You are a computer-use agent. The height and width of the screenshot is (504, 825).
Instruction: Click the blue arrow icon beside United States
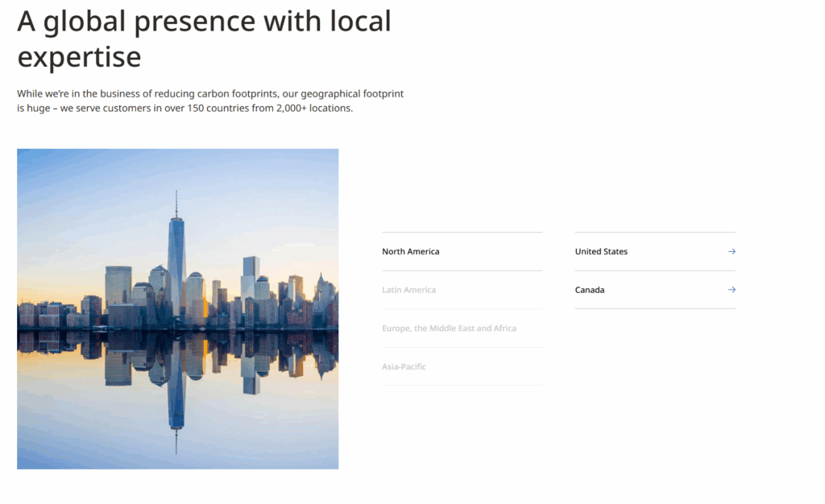click(x=732, y=251)
